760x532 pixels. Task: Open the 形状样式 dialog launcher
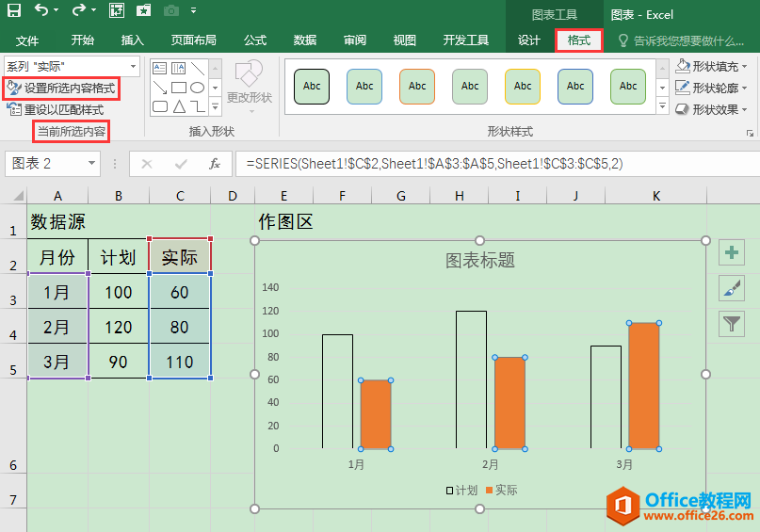pyautogui.click(x=750, y=133)
